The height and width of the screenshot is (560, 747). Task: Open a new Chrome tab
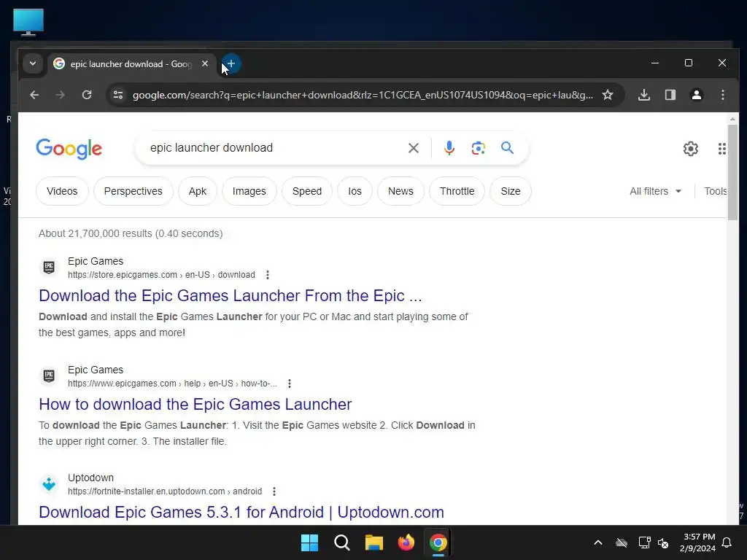point(231,64)
